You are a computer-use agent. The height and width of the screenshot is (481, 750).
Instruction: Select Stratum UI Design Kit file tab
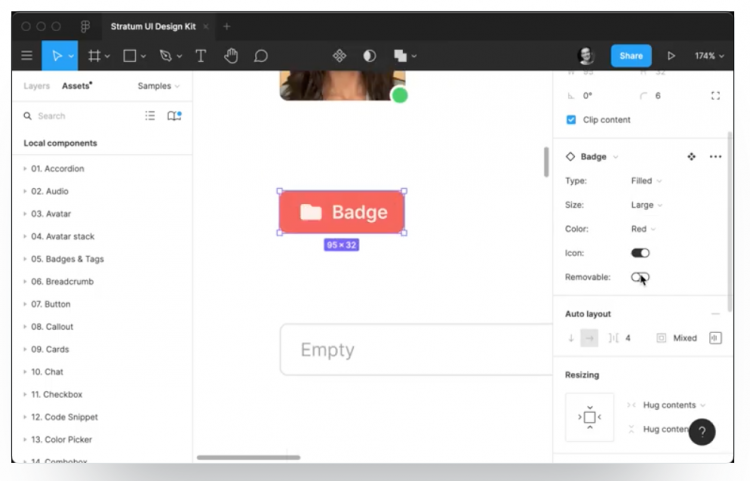click(x=153, y=26)
